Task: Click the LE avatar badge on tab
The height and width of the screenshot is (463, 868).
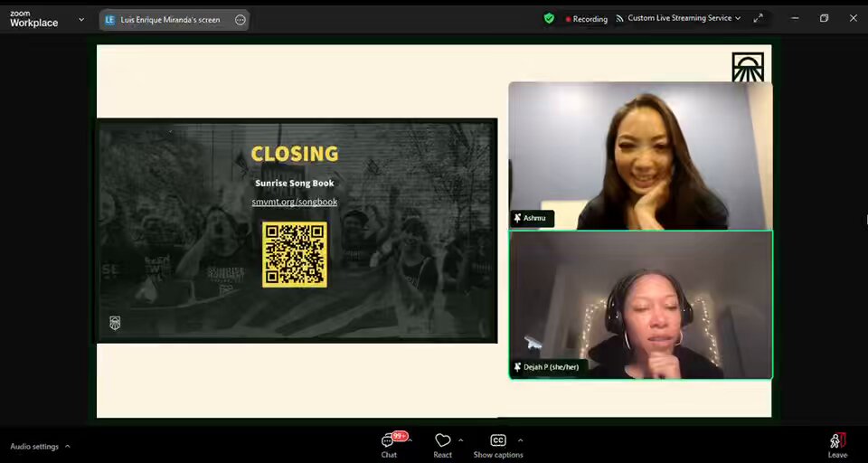Action: coord(110,20)
